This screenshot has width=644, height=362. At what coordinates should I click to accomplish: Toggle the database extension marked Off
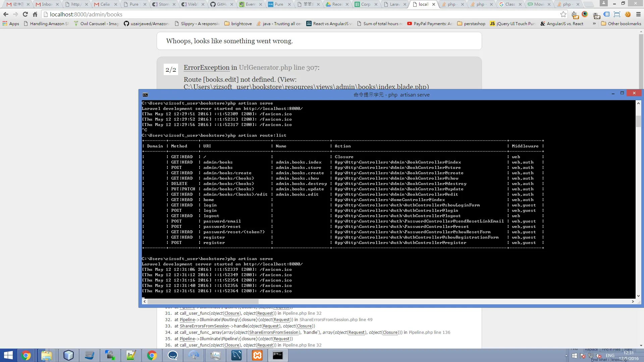tap(596, 15)
